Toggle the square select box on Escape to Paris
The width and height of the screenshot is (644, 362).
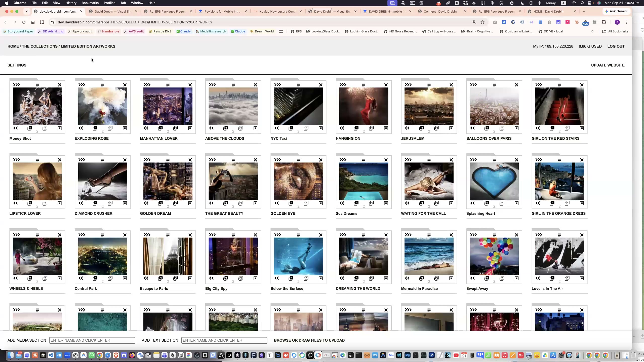190,278
